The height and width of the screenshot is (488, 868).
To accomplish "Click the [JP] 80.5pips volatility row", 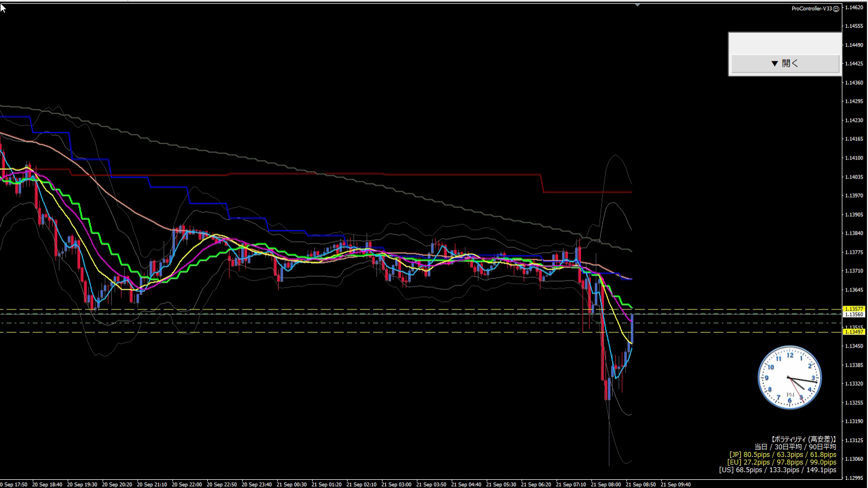I will pos(783,454).
